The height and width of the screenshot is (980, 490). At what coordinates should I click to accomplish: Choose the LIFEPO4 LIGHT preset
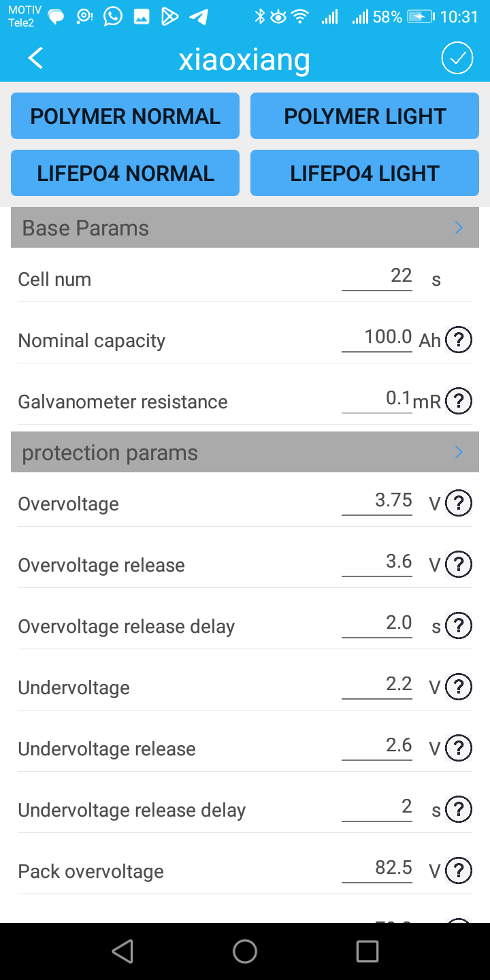365,174
